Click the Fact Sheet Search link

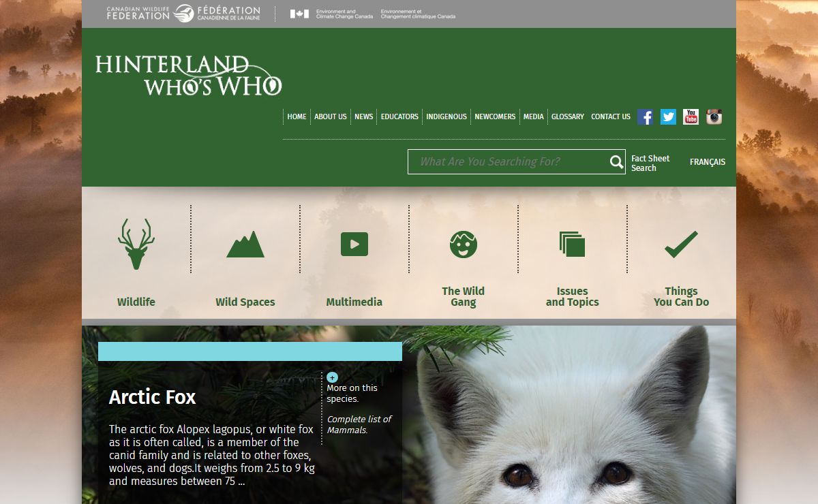650,163
